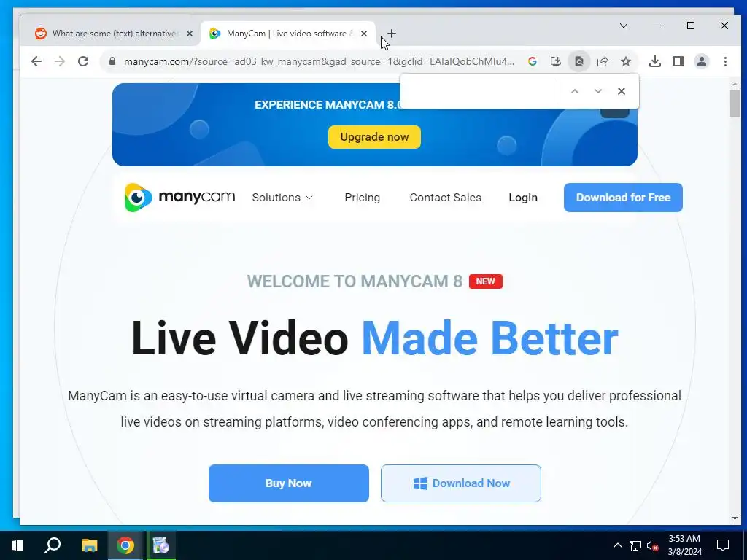This screenshot has width=747, height=560.
Task: Close the Reddit alternatives tab
Action: 190,34
